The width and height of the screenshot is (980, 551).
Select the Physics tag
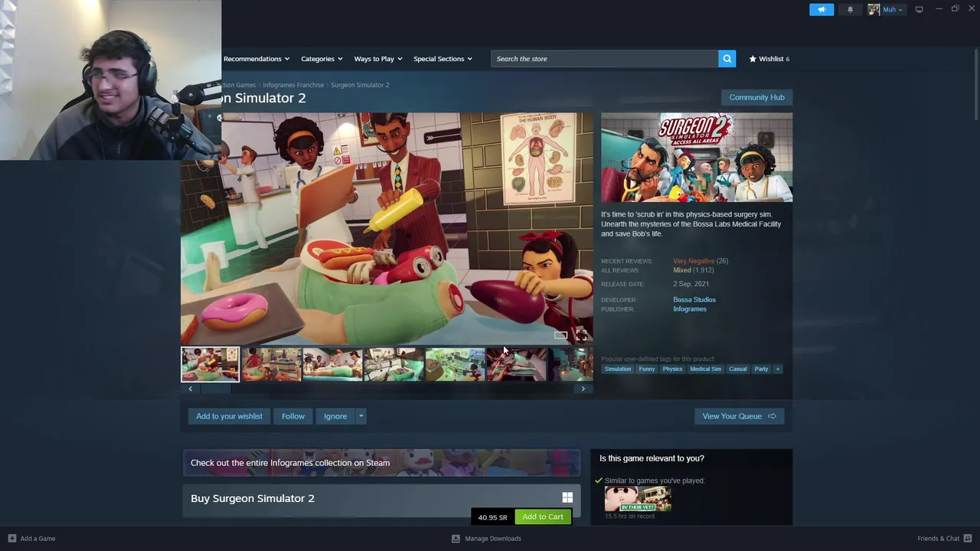[x=672, y=369]
